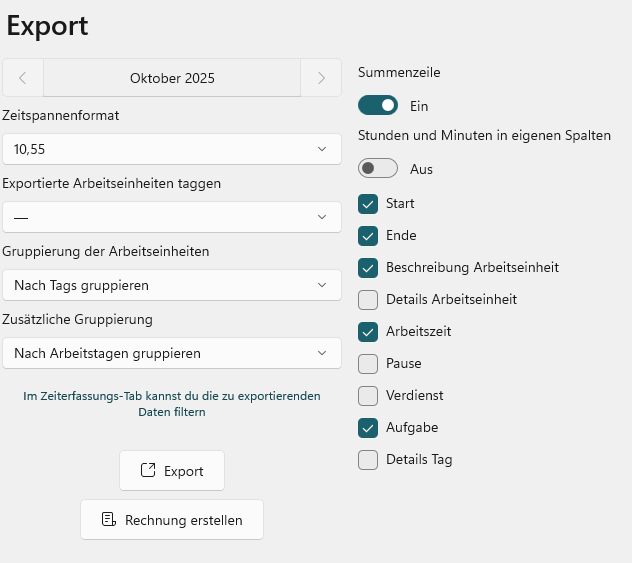Screen dimensions: 632x563
Task: Expand Exportierte Arbeitseinheiten taggen dropdown
Action: [171, 217]
